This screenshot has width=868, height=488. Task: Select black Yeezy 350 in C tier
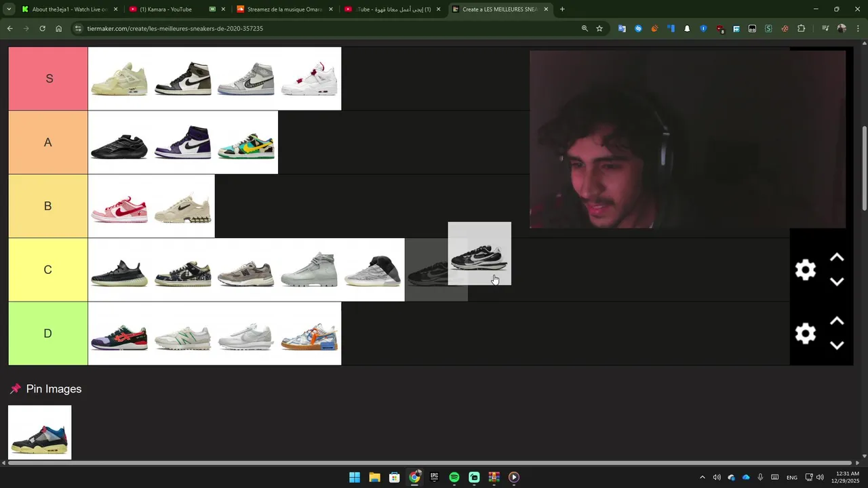[119, 270]
